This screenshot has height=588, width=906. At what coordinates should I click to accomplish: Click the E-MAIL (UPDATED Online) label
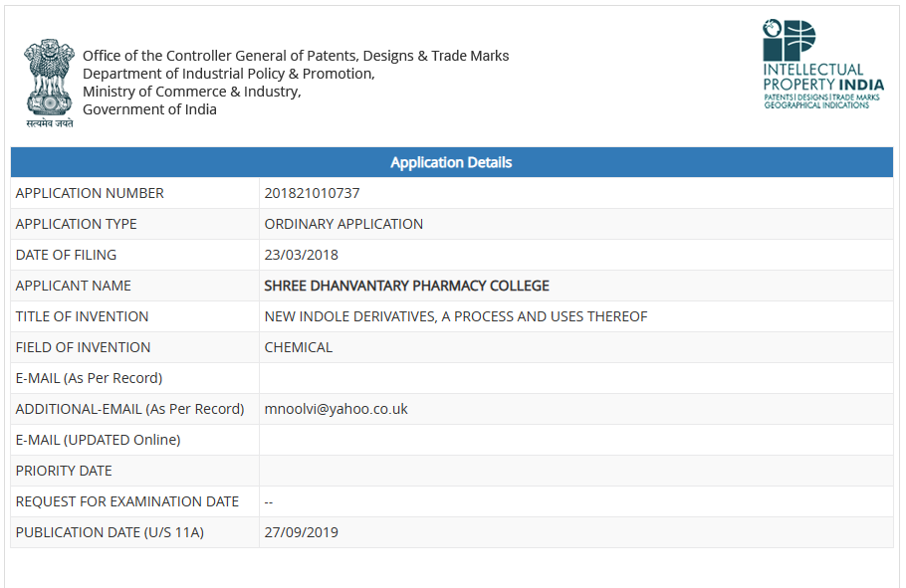click(98, 440)
